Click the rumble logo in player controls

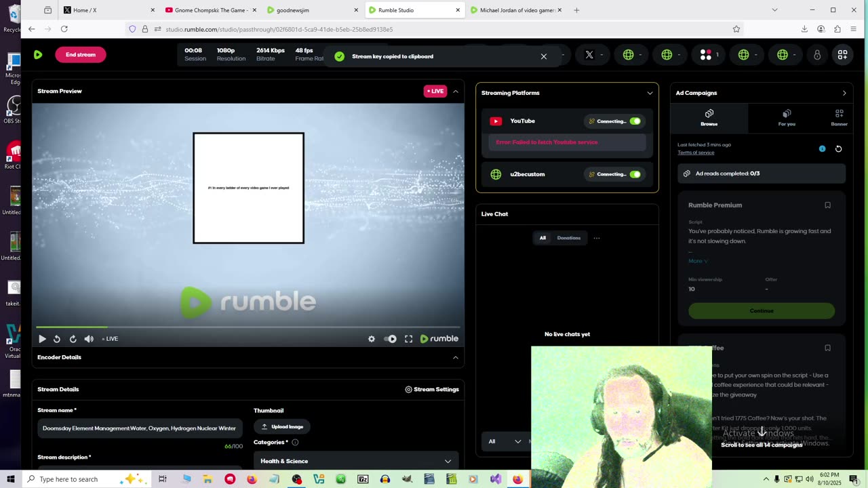click(439, 339)
